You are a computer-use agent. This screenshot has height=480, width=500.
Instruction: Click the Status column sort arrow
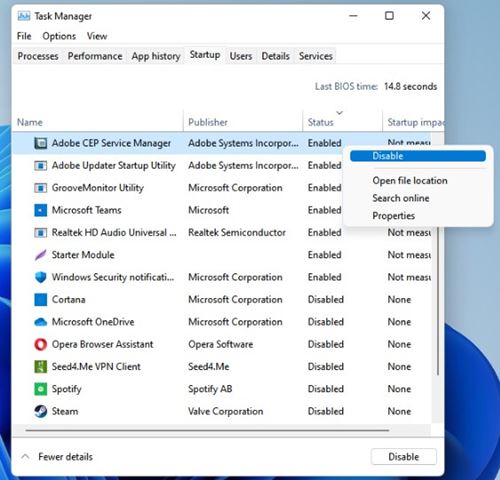[x=339, y=113]
